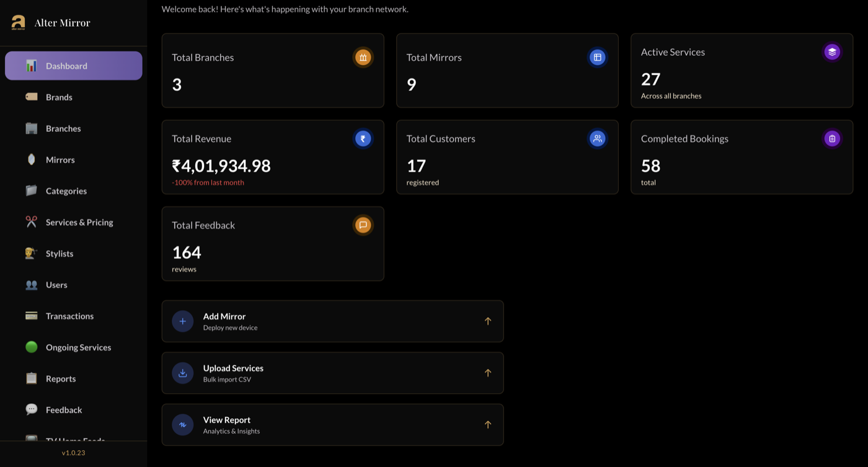Click the "Across all branches" caption
This screenshot has width=868, height=467.
(671, 96)
